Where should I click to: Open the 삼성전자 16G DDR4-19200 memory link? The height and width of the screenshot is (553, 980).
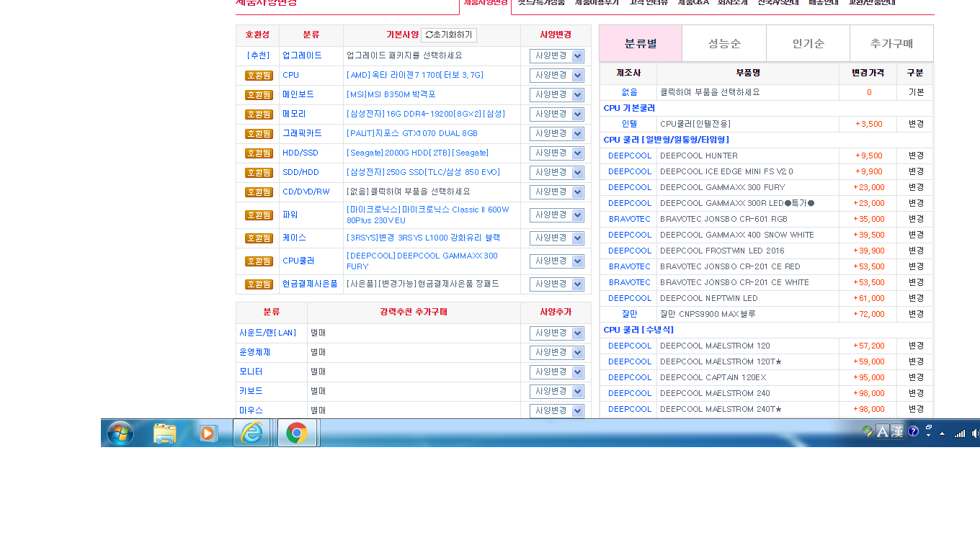[x=426, y=114]
